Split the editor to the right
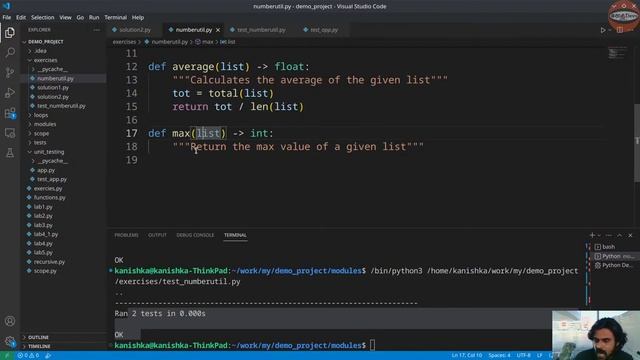Screen dimensions: 640x360 pos(620,30)
